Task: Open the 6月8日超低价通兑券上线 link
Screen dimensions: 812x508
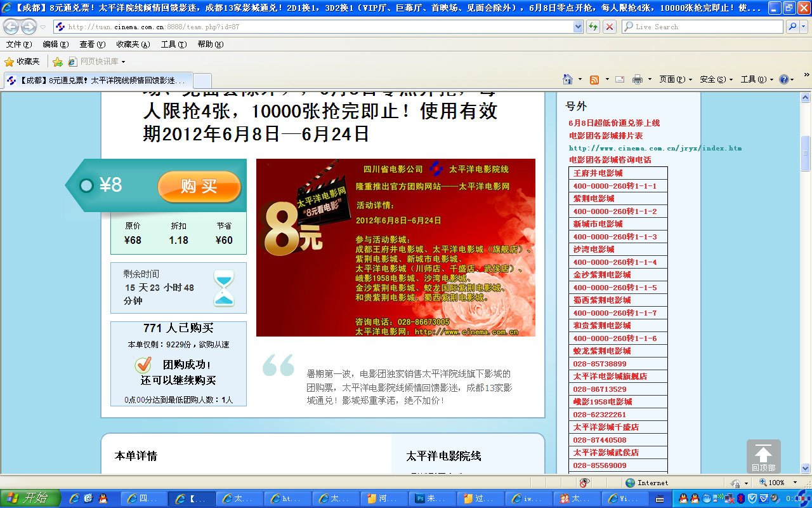Action: coord(614,123)
